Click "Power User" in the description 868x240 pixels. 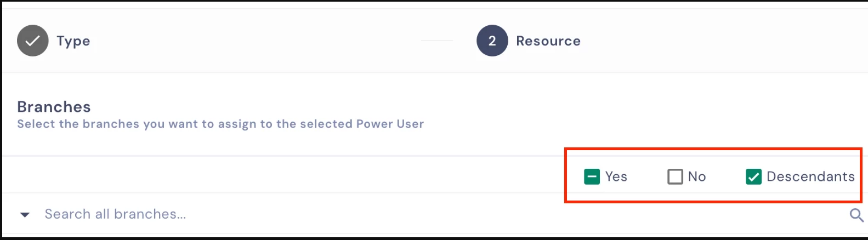tap(390, 124)
